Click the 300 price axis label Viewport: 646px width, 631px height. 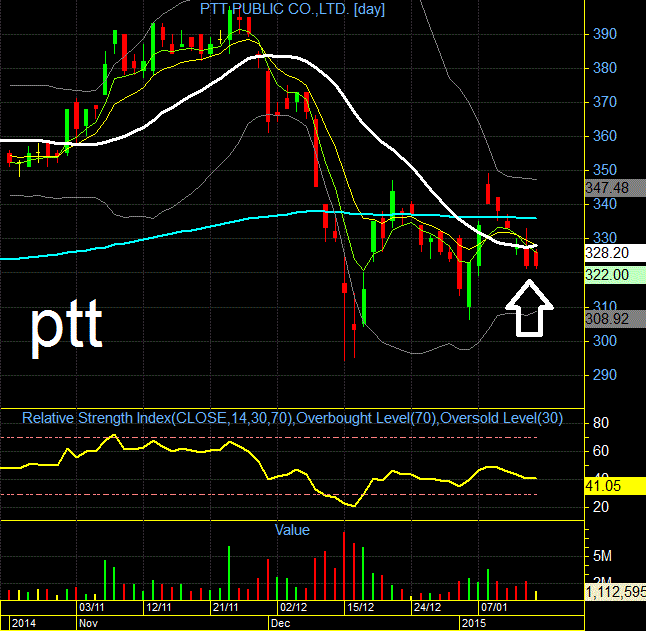[604, 341]
